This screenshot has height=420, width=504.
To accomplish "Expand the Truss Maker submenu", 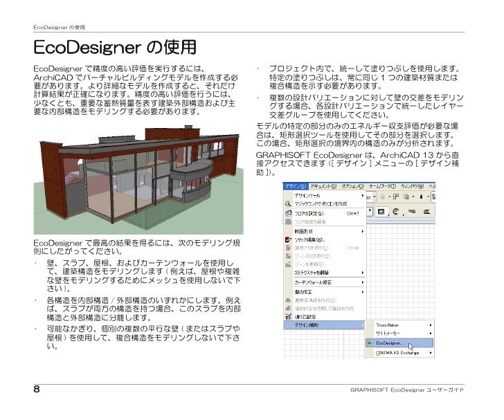I will [x=400, y=325].
